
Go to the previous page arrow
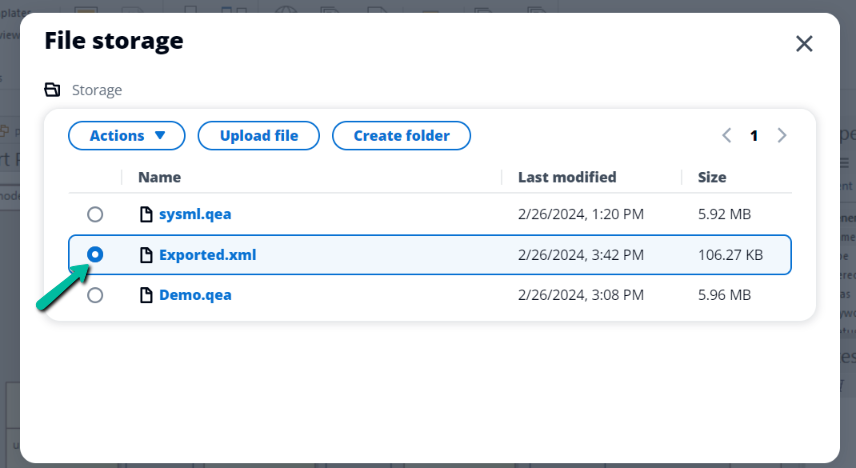point(727,135)
